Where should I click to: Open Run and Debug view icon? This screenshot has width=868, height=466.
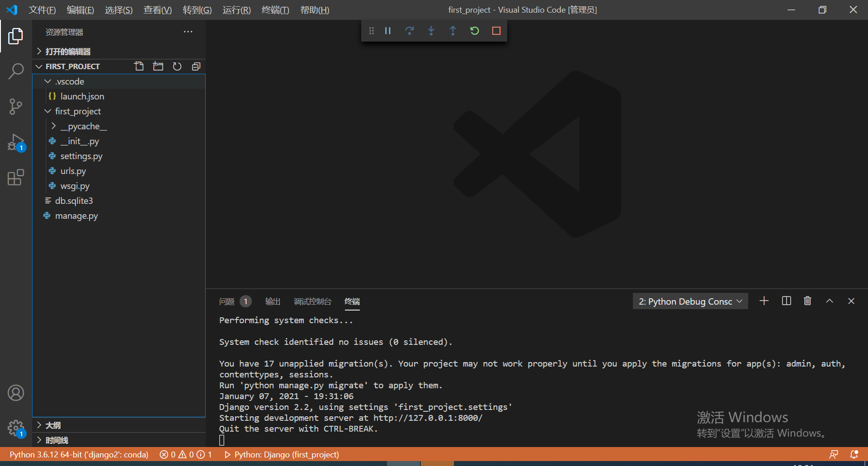click(16, 142)
